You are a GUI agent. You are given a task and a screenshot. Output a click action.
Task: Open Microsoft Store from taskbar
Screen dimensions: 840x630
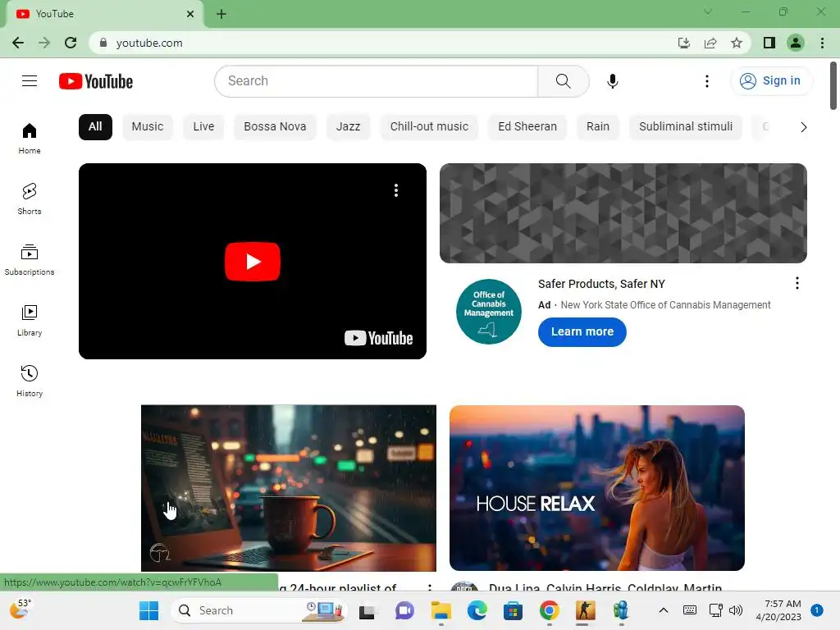(x=513, y=610)
